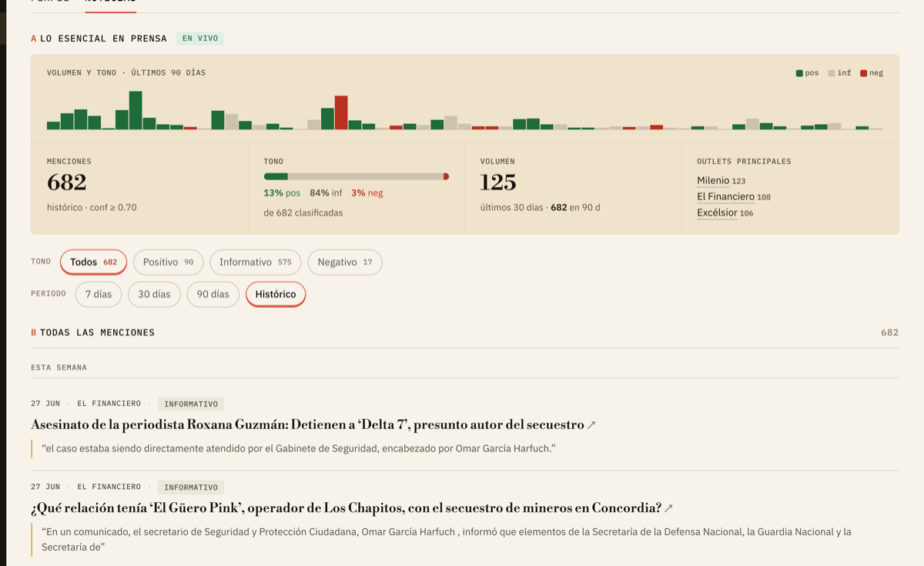Open 'El Financiero' in Outlets Principales

click(725, 196)
